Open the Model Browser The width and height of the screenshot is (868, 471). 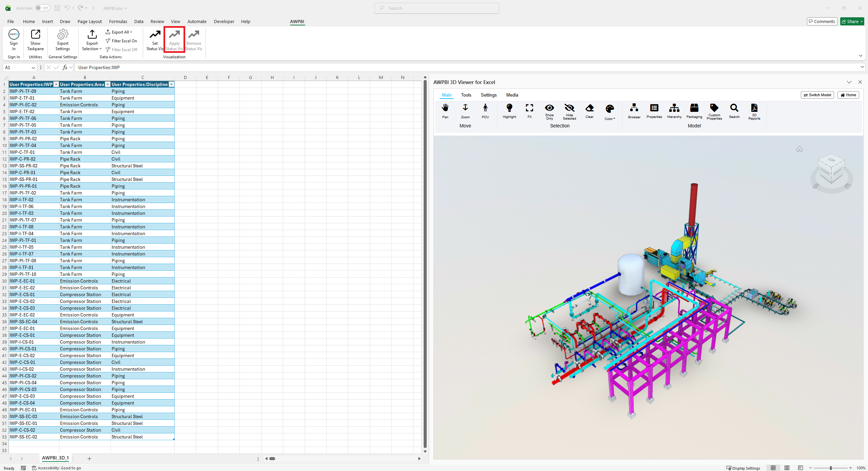coord(634,111)
